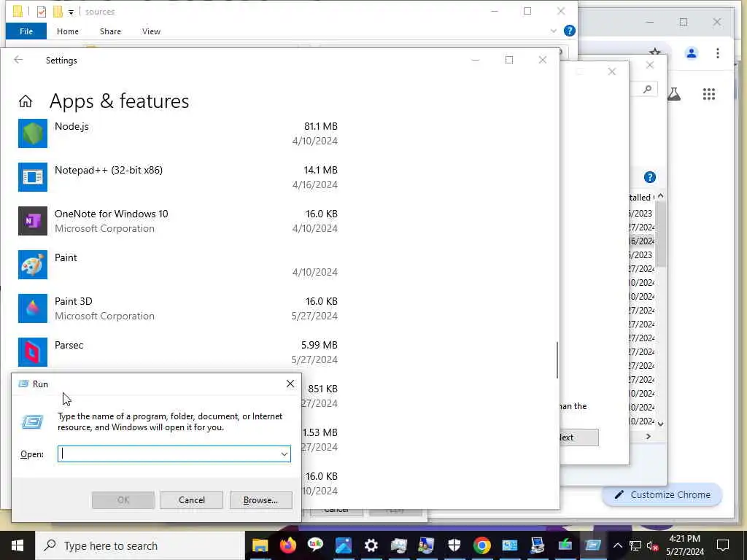The width and height of the screenshot is (747, 560).
Task: Select the Parsec app icon
Action: click(x=32, y=352)
